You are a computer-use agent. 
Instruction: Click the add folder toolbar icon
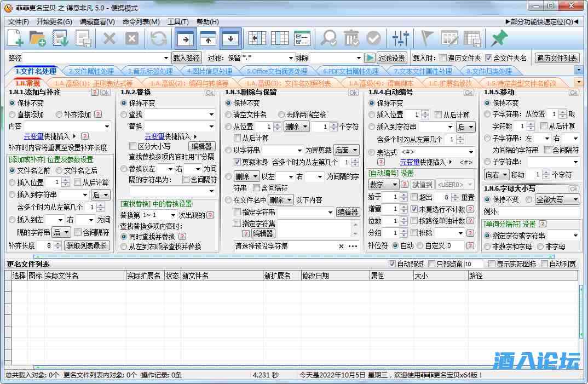click(37, 38)
